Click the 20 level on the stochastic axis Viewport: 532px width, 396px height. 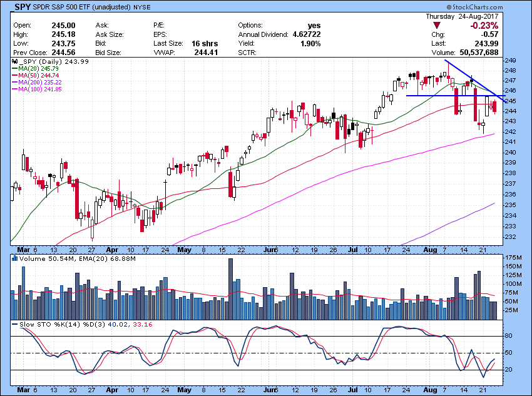coord(509,370)
